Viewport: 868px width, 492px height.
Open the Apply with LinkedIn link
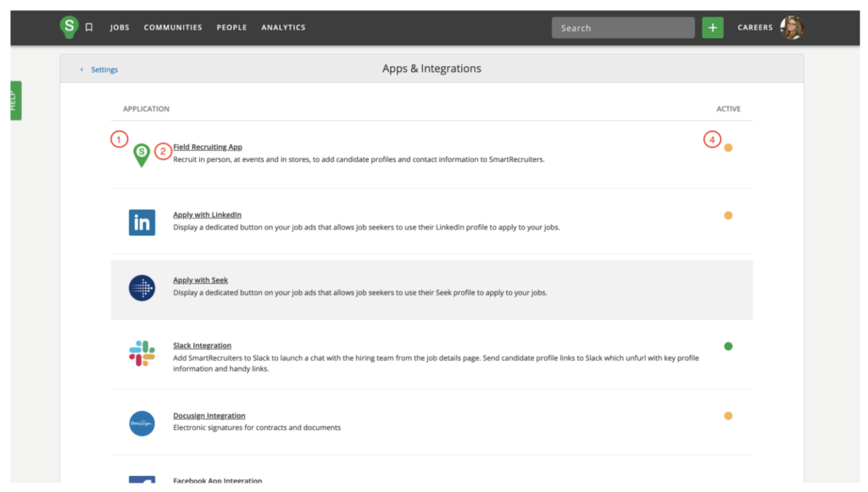pyautogui.click(x=207, y=214)
